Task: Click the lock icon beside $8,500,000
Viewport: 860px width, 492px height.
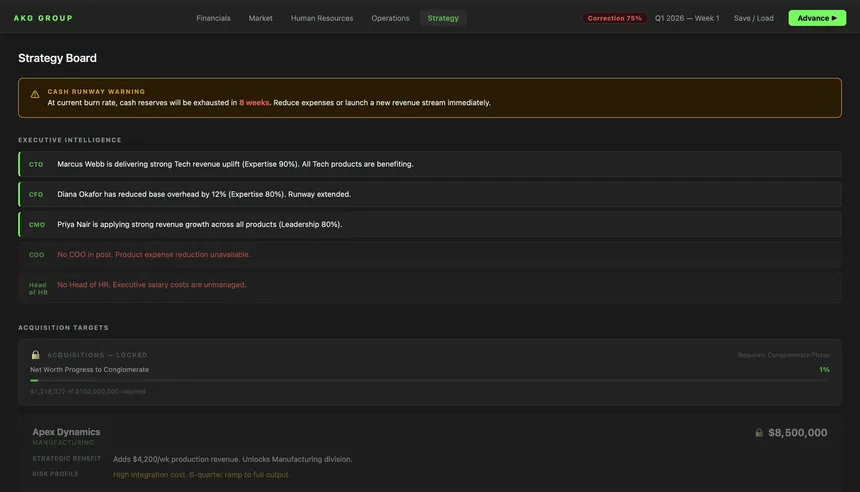Action: coord(759,433)
